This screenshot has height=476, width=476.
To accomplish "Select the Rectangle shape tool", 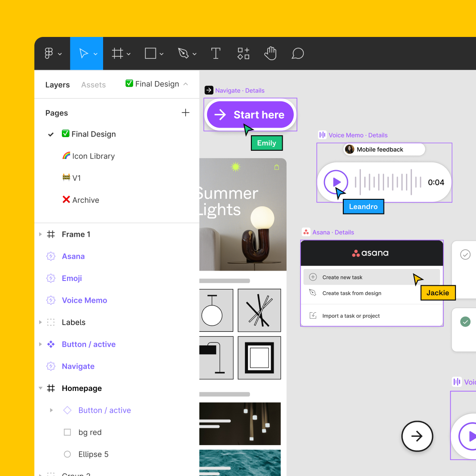I will pyautogui.click(x=150, y=53).
